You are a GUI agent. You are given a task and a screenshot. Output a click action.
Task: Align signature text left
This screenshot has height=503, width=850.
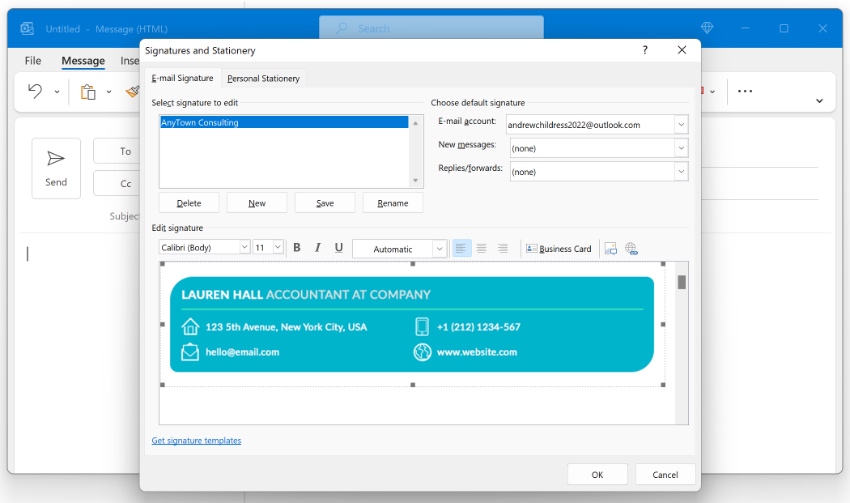pos(461,248)
